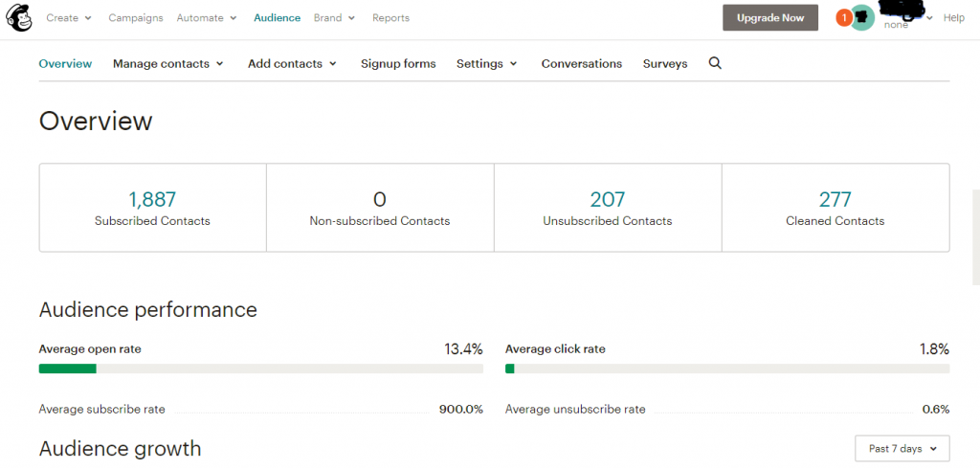Expand the Automate dropdown menu
This screenshot has width=980, height=469.
click(207, 18)
